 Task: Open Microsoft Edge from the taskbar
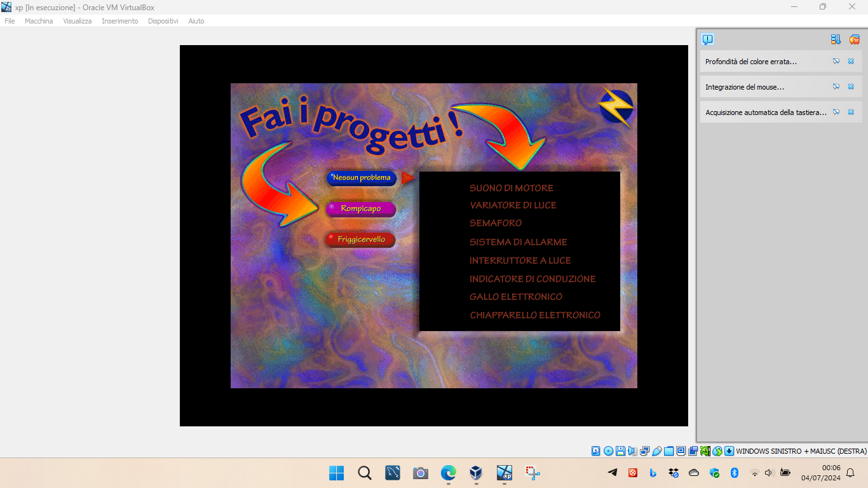[449, 473]
